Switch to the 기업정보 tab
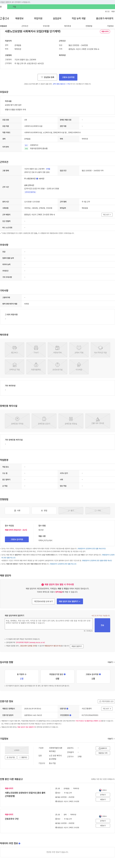Screen dimensions: 115x868 coord(110,26)
